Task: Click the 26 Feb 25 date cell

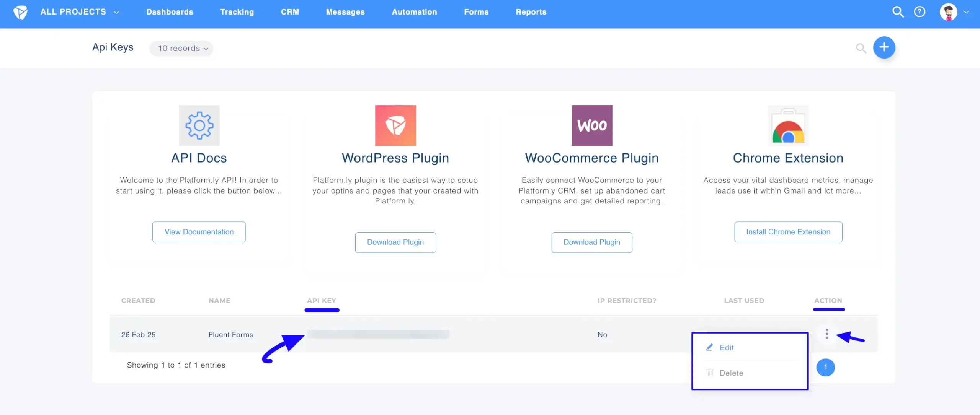Action: coord(138,335)
